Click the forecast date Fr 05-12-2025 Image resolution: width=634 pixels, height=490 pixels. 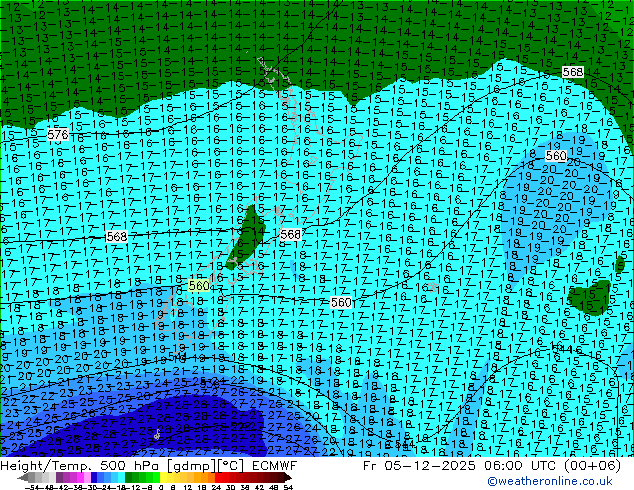tap(419, 466)
